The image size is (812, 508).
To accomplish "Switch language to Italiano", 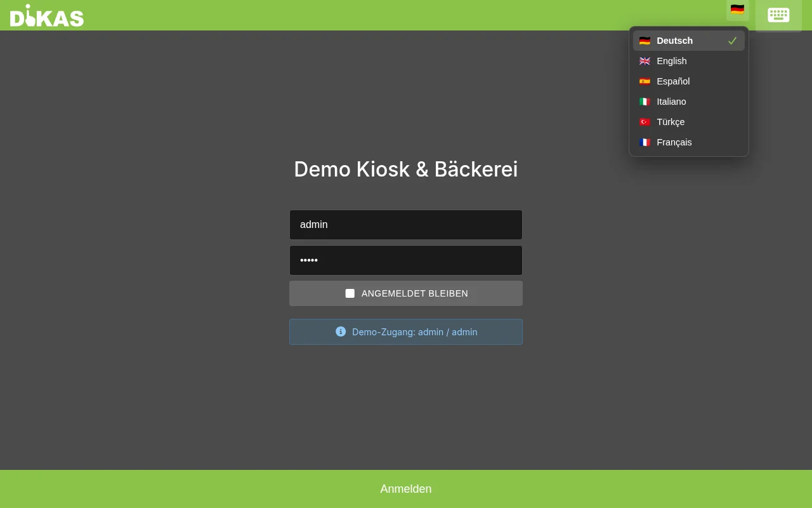I will 688,102.
